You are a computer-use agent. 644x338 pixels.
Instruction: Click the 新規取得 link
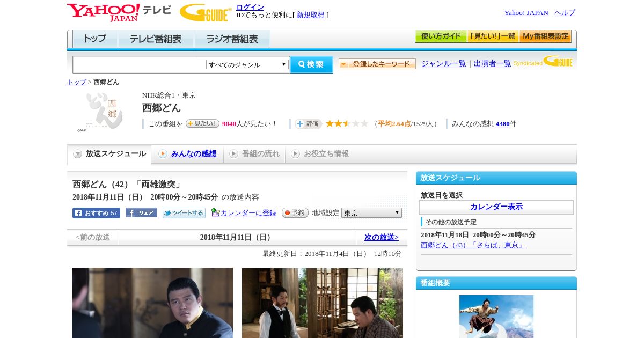(x=311, y=15)
